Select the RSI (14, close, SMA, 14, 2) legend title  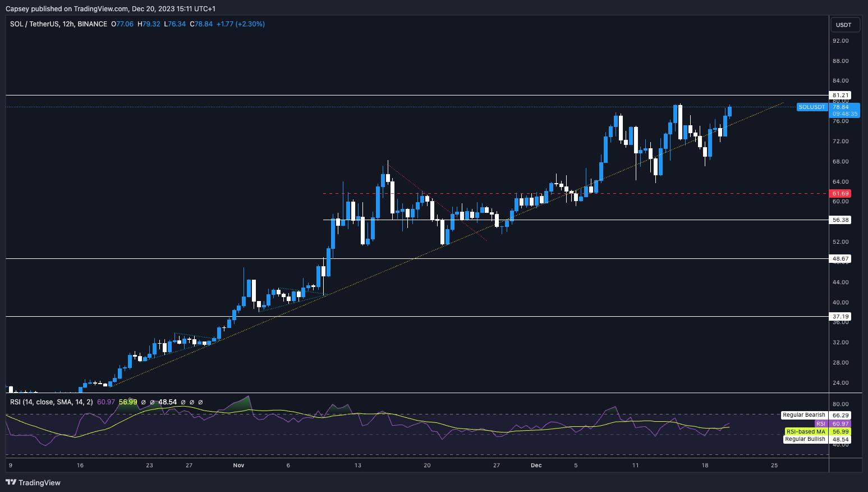click(x=52, y=402)
